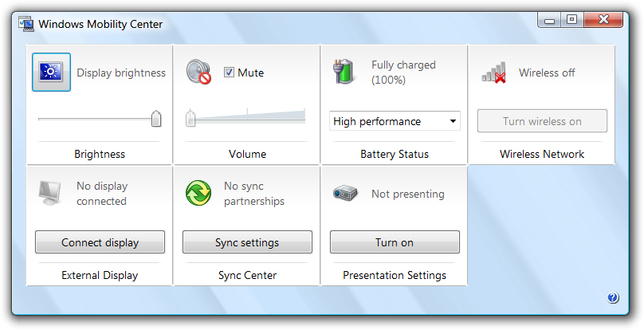Turn on presentation settings
The image size is (644, 330).
395,242
